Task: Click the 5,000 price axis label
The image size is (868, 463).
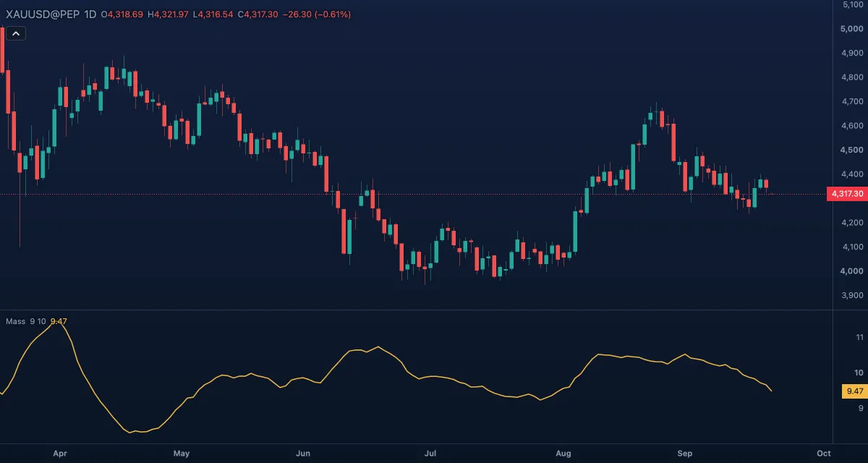Action: [852, 29]
